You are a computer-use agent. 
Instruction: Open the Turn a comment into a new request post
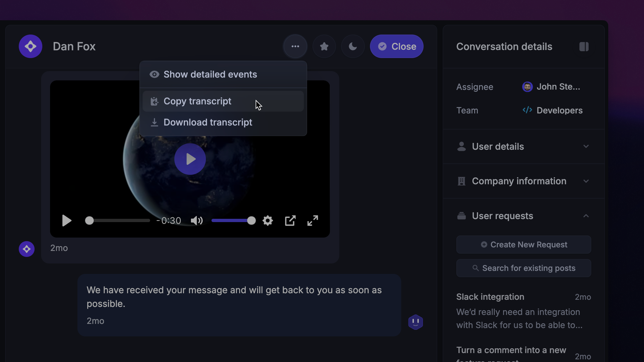coord(524,353)
